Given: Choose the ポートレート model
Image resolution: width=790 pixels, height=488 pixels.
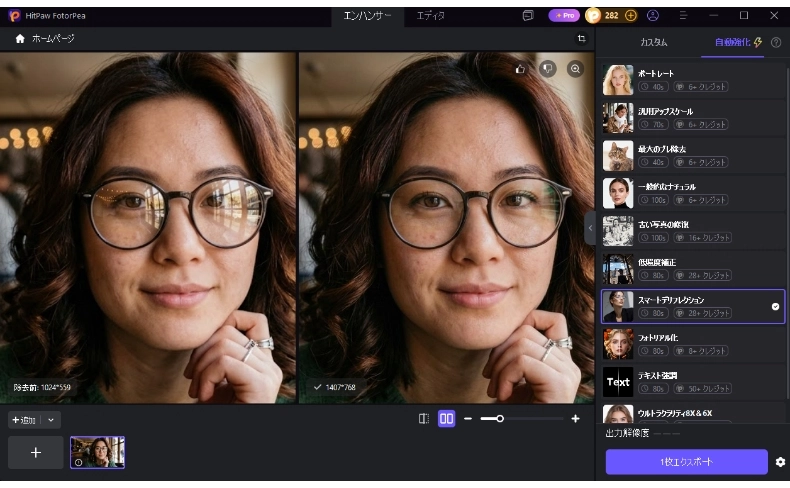Looking at the screenshot, I should tap(693, 80).
